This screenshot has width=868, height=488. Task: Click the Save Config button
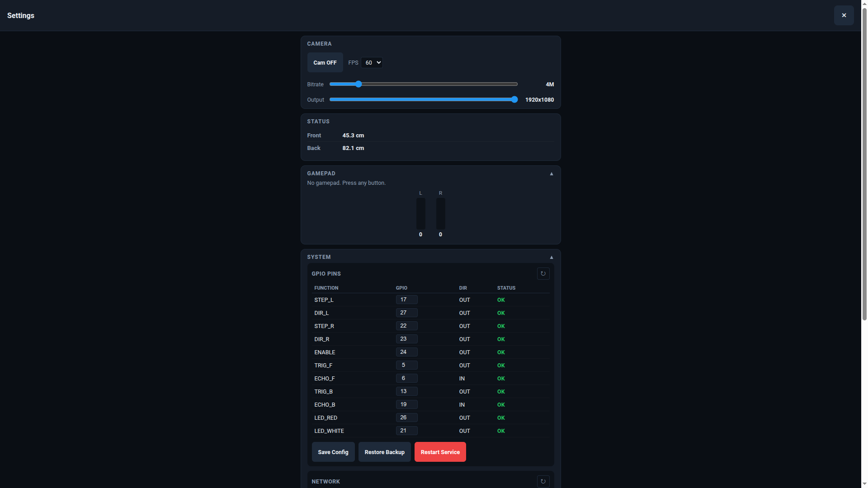tap(333, 452)
